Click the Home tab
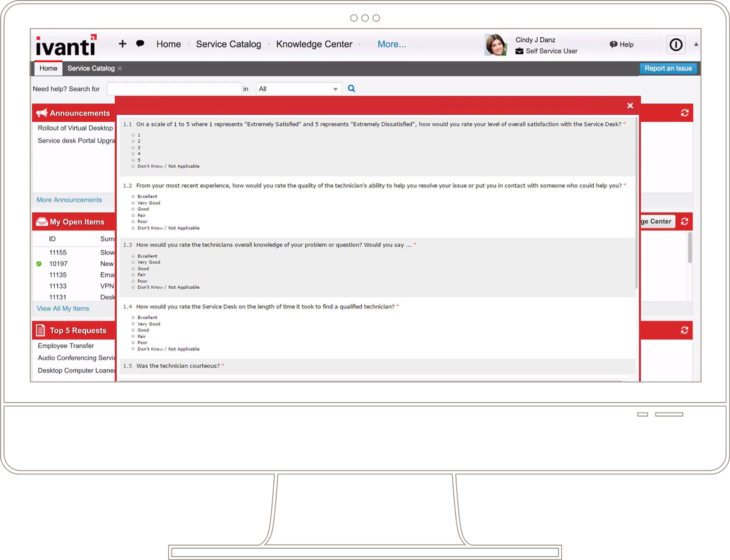Viewport: 730px width, 560px height. click(x=48, y=68)
